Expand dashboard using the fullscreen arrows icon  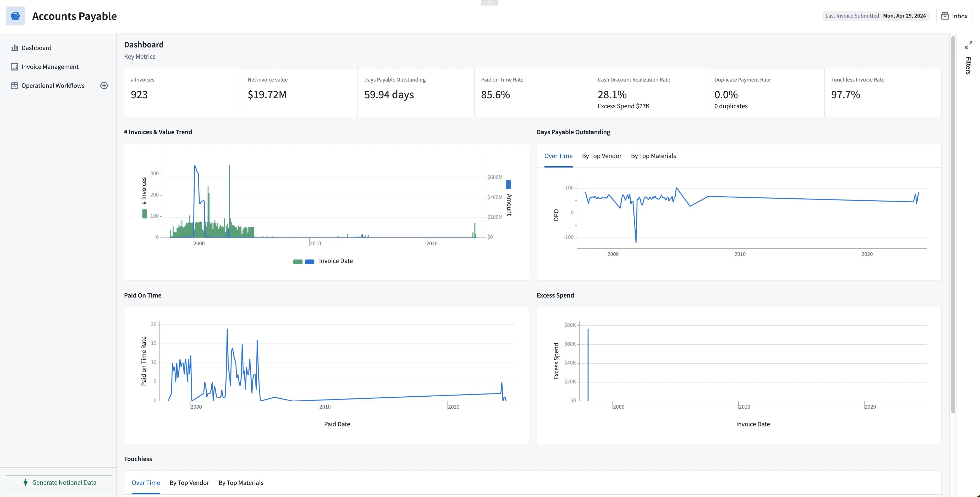click(968, 45)
